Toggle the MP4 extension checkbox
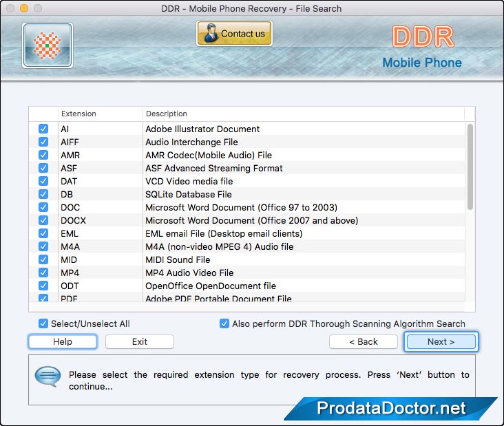504x426 pixels. [43, 273]
